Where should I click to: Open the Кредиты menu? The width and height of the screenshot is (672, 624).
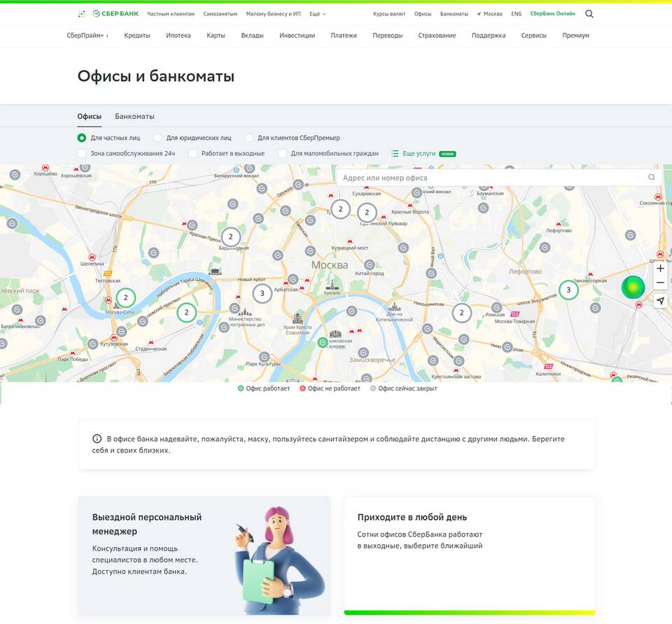coord(137,36)
